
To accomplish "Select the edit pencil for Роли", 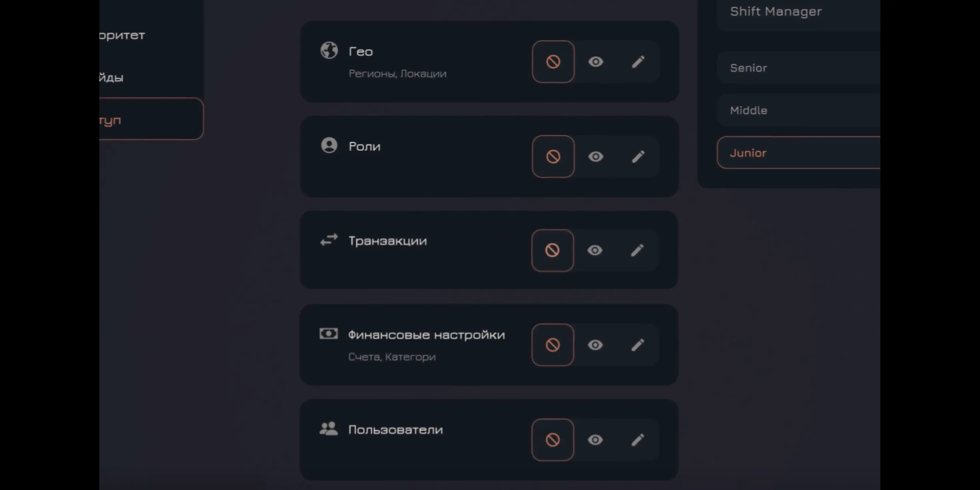I will pyautogui.click(x=638, y=156).
